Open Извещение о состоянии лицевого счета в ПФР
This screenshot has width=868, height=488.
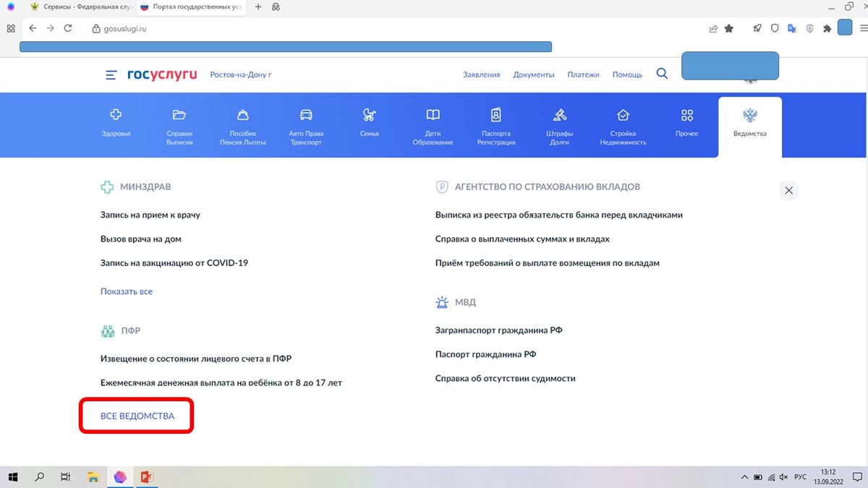(196, 359)
